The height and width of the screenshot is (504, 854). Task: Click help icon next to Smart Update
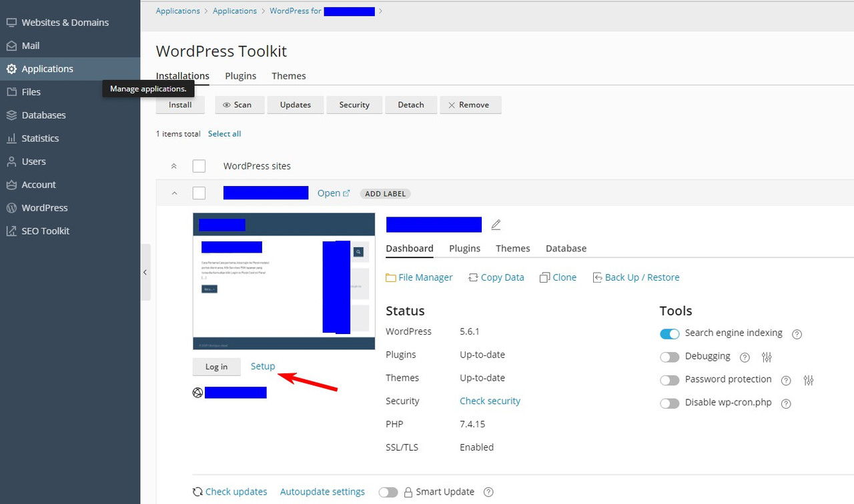point(488,493)
